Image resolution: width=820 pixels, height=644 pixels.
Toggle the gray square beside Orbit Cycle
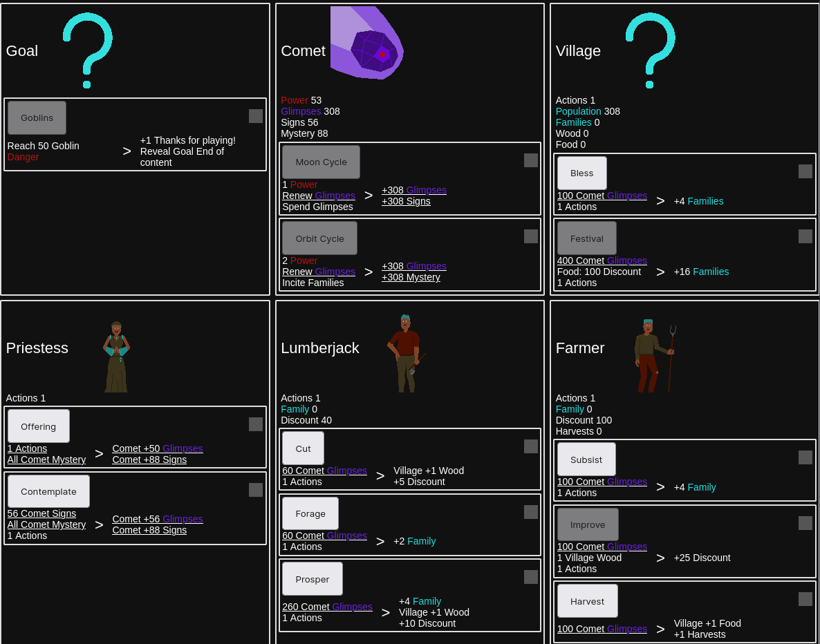pyautogui.click(x=531, y=236)
